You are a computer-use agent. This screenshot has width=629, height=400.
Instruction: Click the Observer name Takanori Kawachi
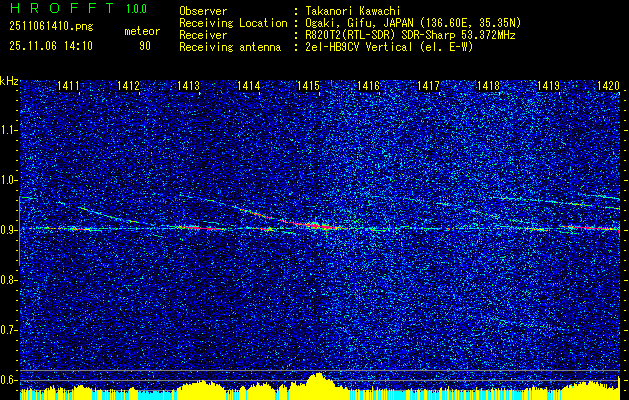pos(353,11)
